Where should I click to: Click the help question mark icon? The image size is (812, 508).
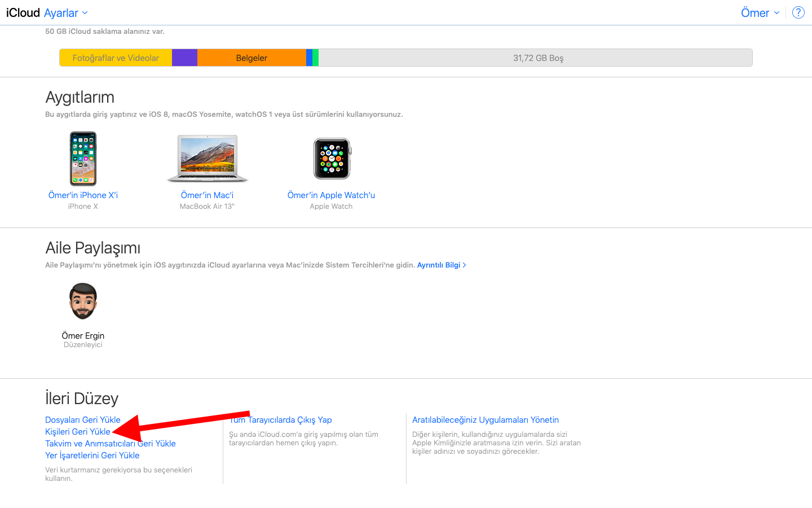[798, 12]
